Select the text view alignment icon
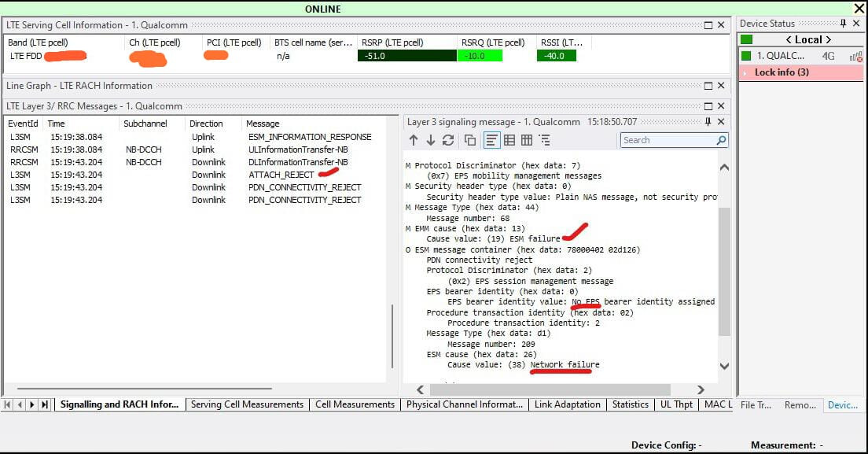This screenshot has width=868, height=454. pos(491,140)
